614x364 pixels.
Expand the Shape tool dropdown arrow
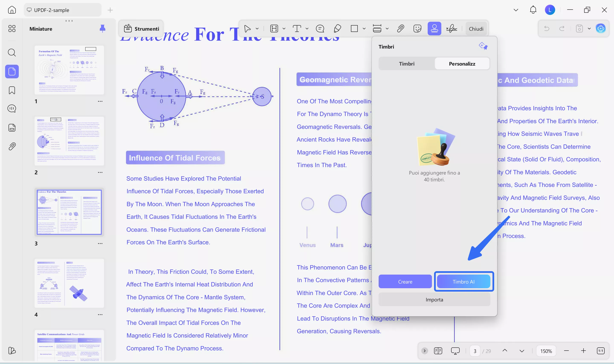pos(364,29)
